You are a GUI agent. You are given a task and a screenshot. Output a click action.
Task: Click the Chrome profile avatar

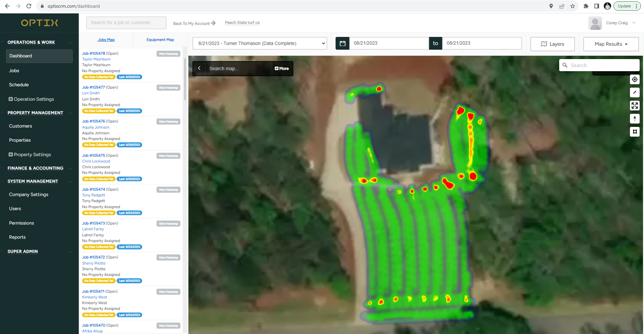607,6
